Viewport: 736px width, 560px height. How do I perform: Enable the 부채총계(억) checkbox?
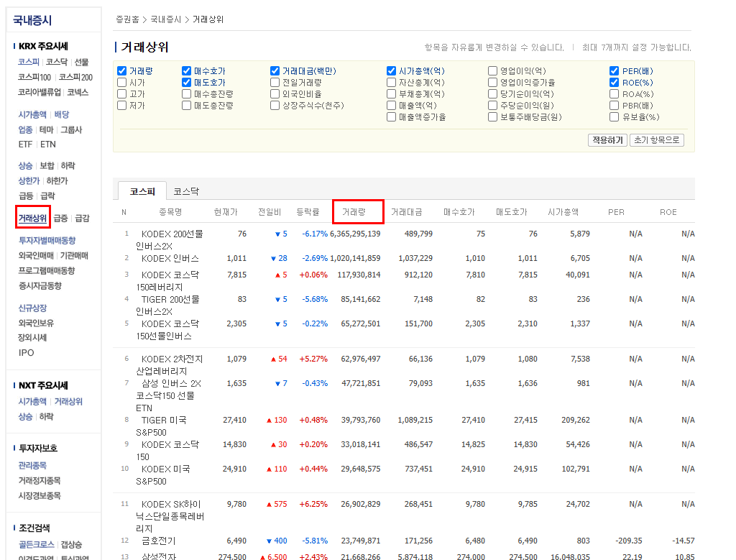[392, 94]
